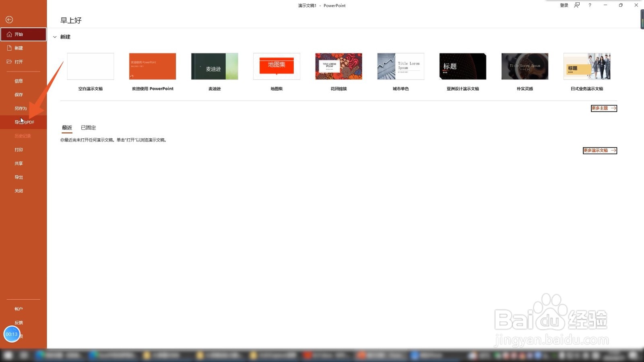Create a 空白演示文稿 blank presentation
The width and height of the screenshot is (644, 362).
[x=91, y=66]
